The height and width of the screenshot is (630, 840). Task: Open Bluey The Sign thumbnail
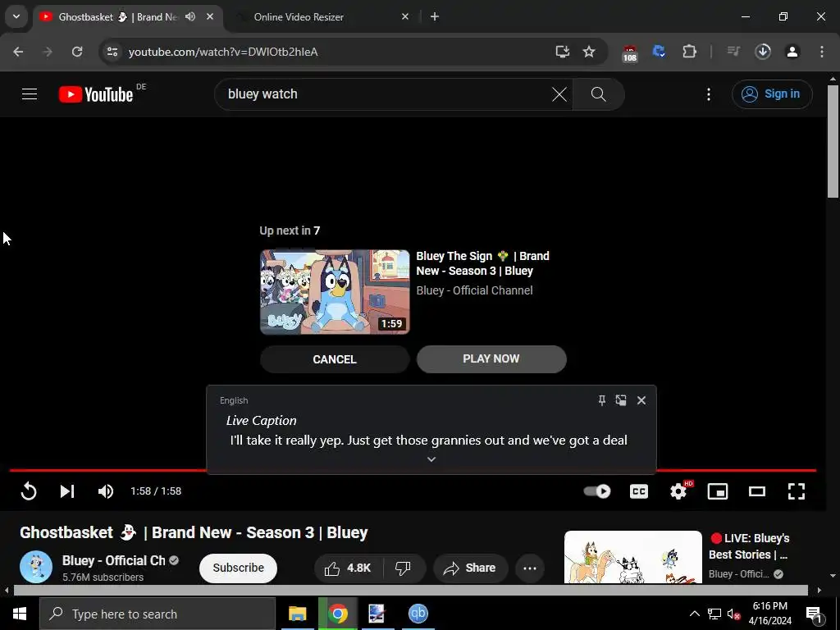coord(335,292)
